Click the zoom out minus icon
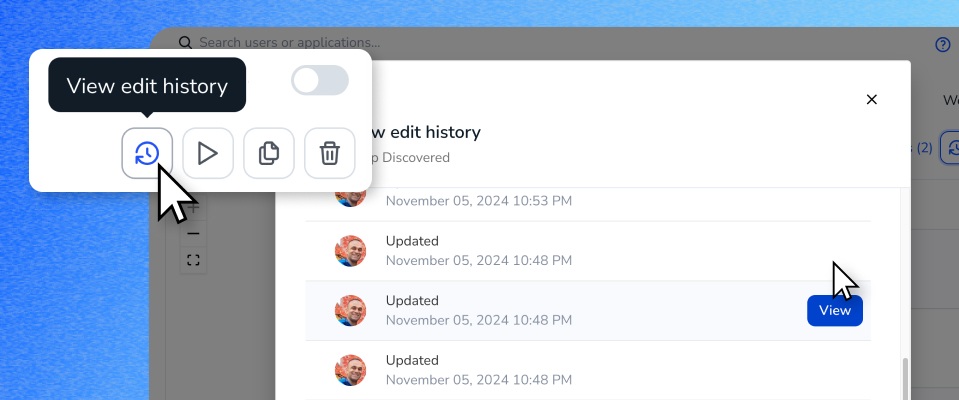The width and height of the screenshot is (959, 400). [193, 234]
